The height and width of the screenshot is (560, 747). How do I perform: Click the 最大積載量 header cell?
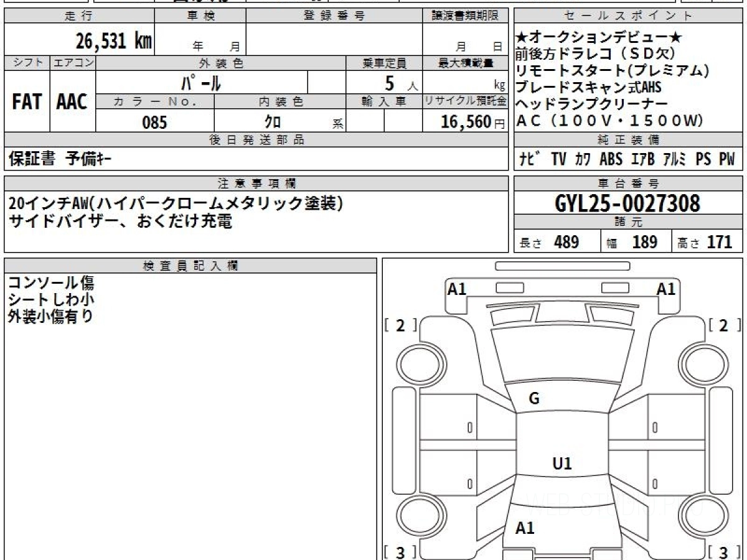(465, 63)
